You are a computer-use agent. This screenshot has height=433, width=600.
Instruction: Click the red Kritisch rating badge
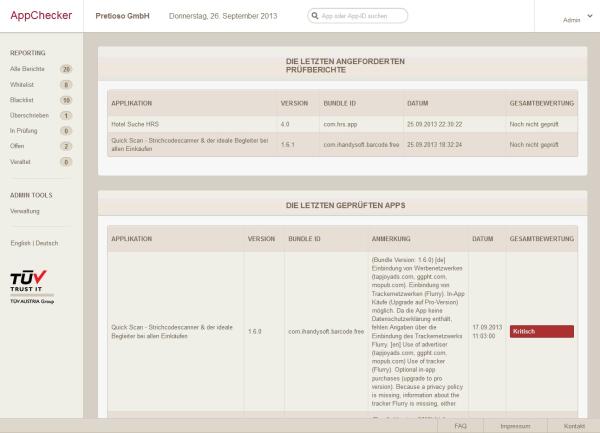pyautogui.click(x=540, y=331)
